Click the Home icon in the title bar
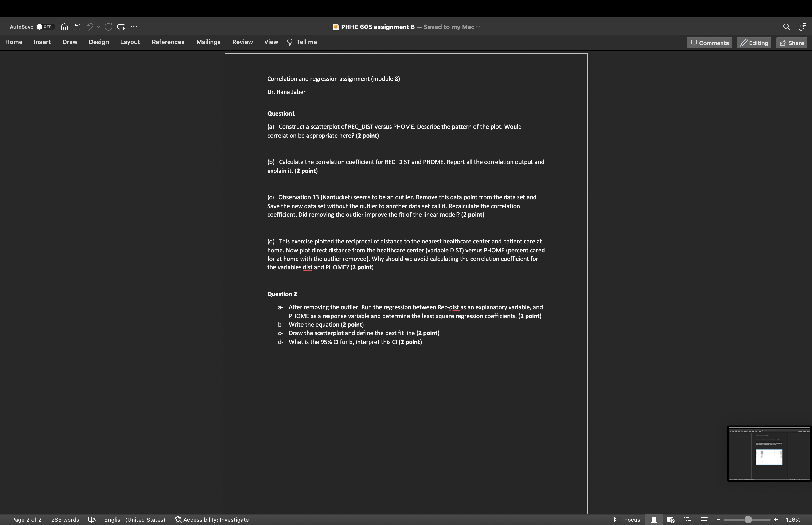This screenshot has width=812, height=525. (x=64, y=27)
